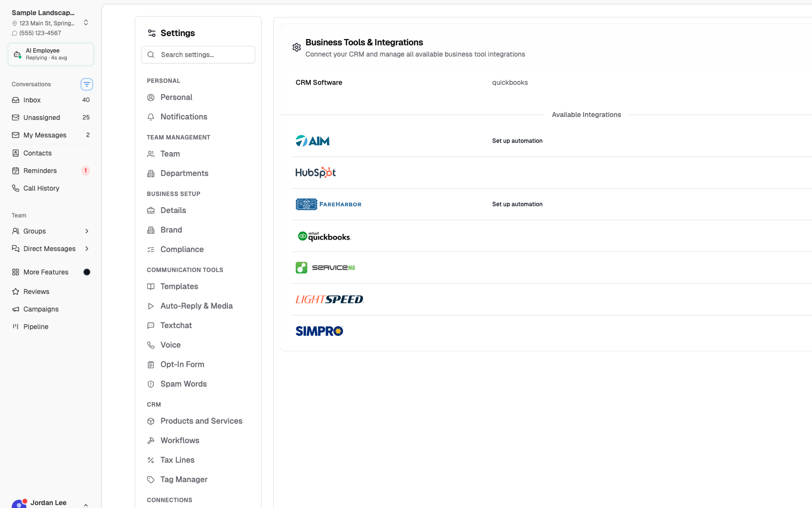Viewport: 812px width, 508px height.
Task: Click the Inbox envelope icon
Action: [16, 100]
